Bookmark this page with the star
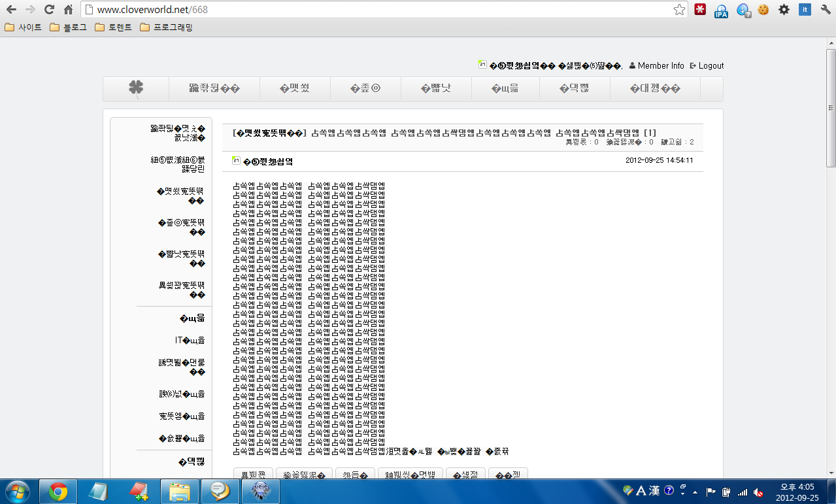The image size is (836, 504). 679,10
